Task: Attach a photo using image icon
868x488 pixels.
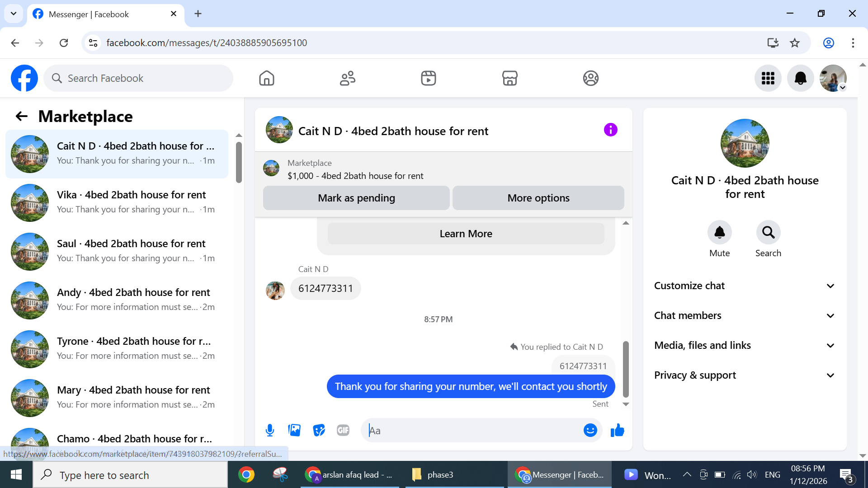Action: pyautogui.click(x=294, y=430)
